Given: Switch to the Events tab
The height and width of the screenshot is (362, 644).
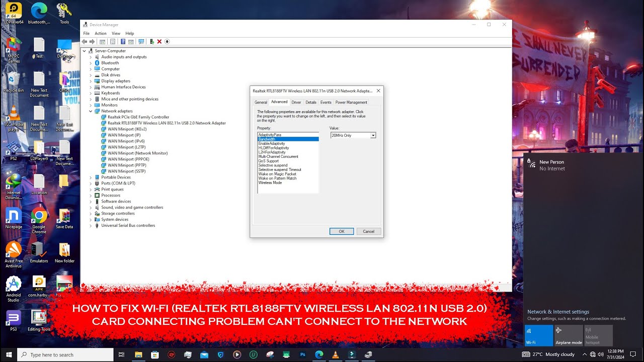Looking at the screenshot, I should point(326,102).
